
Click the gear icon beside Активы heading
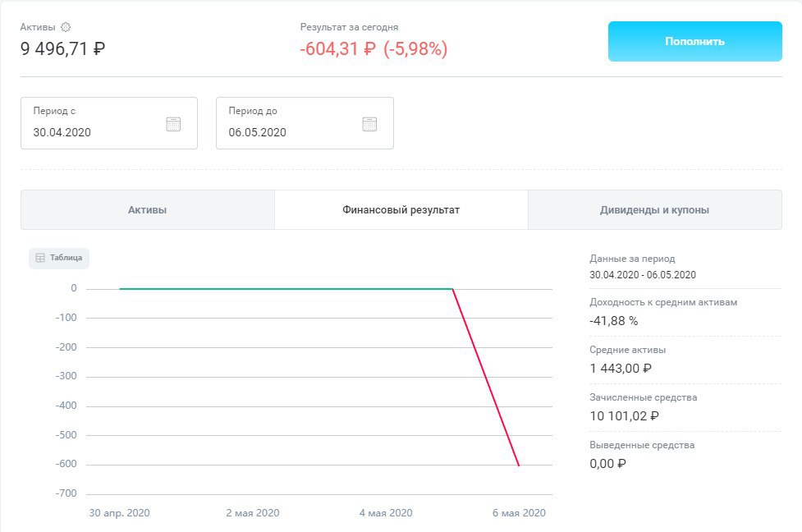(66, 27)
